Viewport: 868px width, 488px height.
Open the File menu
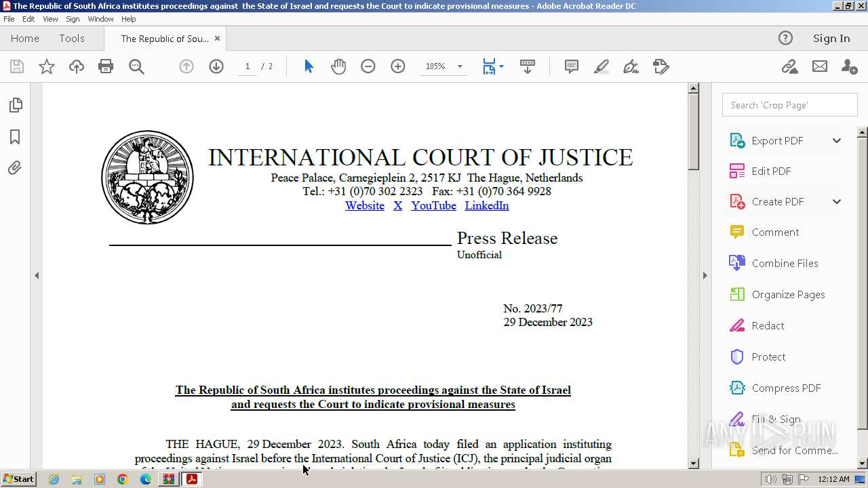click(9, 19)
